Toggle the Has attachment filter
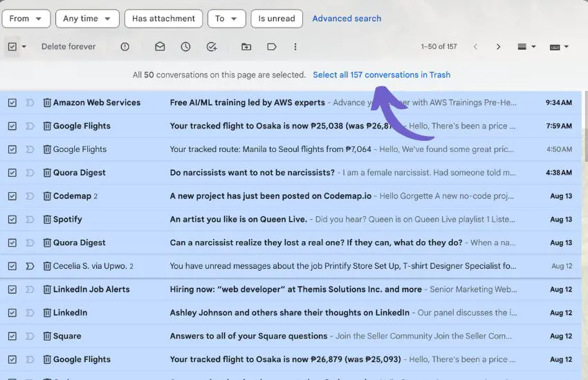The image size is (588, 380). [x=163, y=19]
